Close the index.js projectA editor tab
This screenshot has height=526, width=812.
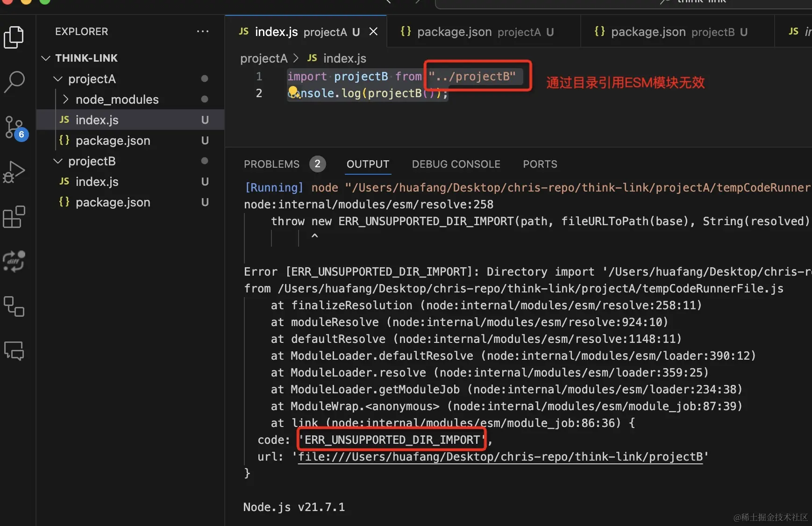(x=373, y=31)
